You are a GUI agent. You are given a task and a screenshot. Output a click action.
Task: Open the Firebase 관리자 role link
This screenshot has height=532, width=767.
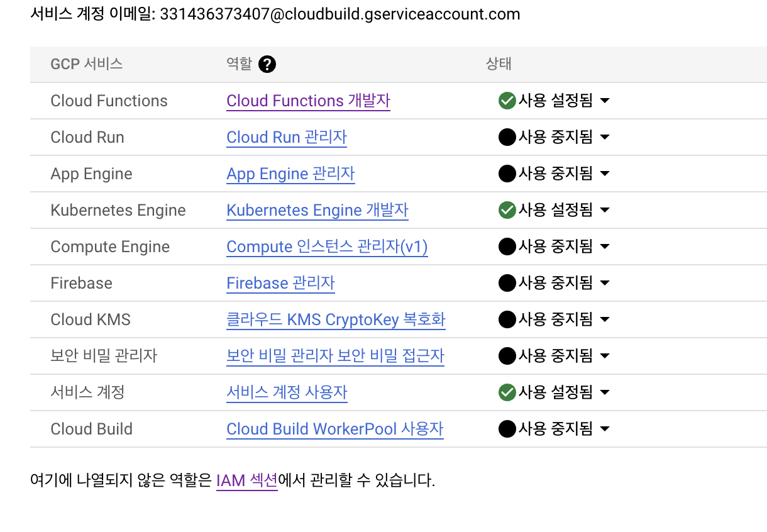click(280, 283)
